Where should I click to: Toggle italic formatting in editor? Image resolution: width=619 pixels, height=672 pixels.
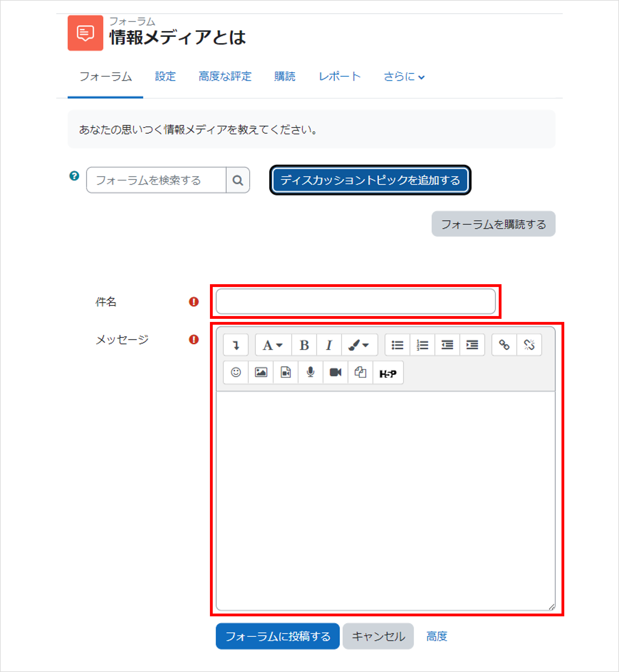pyautogui.click(x=329, y=345)
